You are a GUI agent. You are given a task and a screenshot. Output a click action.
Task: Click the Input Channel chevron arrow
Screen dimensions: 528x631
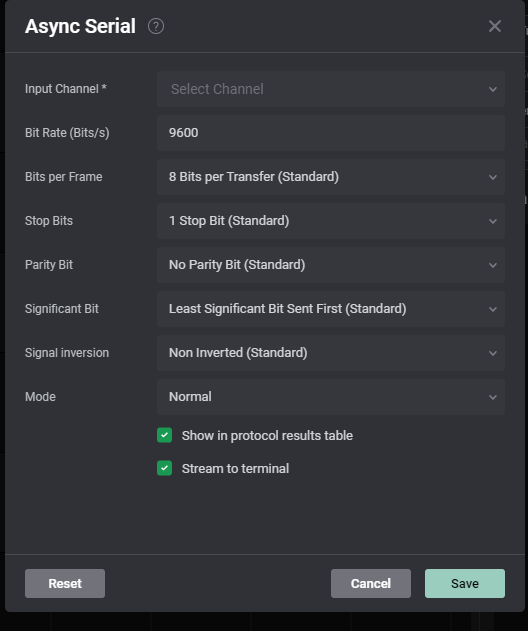click(x=493, y=89)
